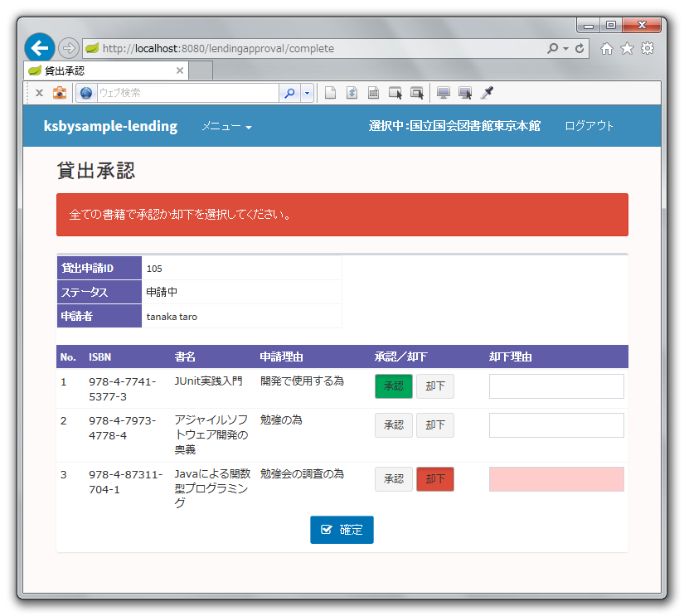The image size is (684, 616).
Task: Click the applicant name tanaka taro
Action: [172, 317]
